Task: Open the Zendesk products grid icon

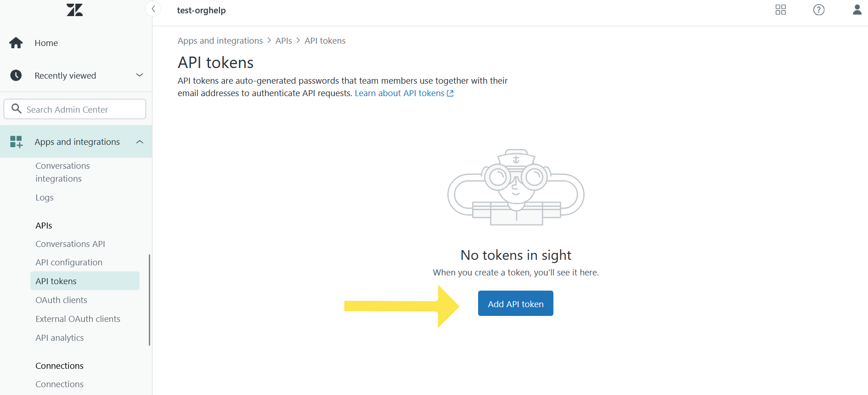Action: [780, 10]
